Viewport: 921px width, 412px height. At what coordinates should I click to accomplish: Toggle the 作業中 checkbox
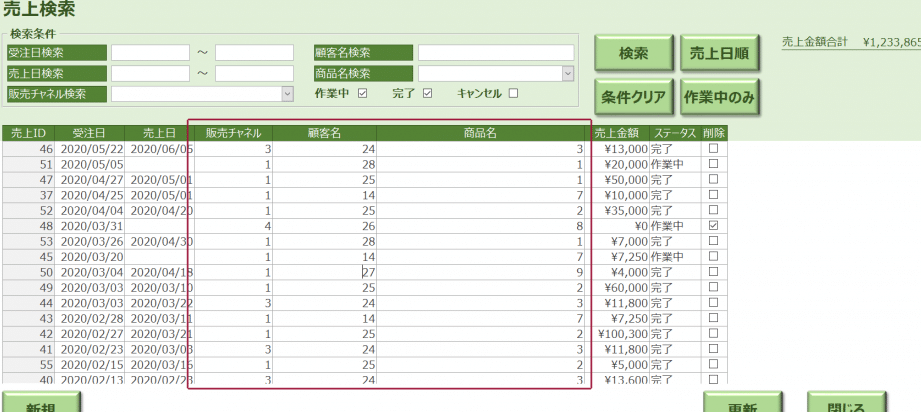tap(363, 94)
